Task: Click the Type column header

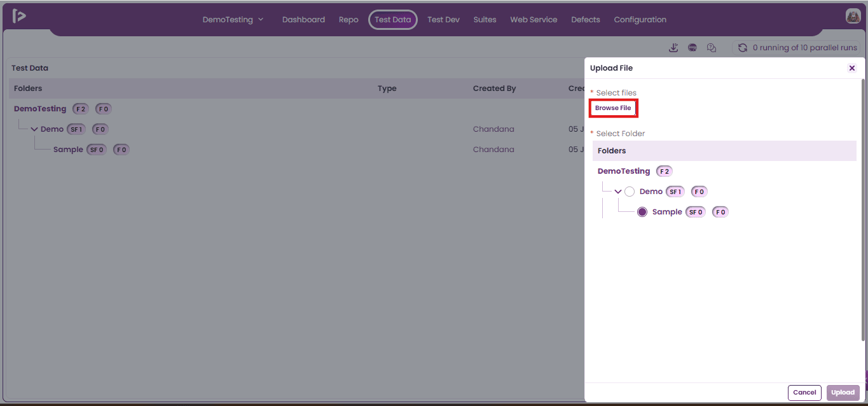Action: coord(387,88)
